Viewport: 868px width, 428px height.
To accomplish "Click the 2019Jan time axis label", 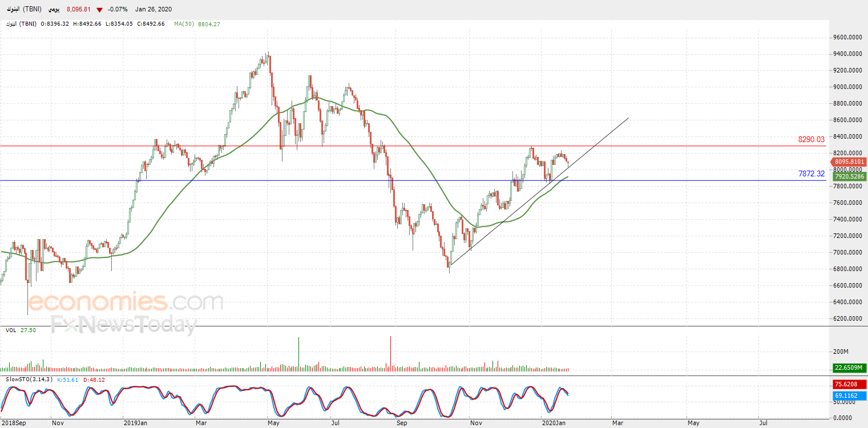I will (x=135, y=423).
